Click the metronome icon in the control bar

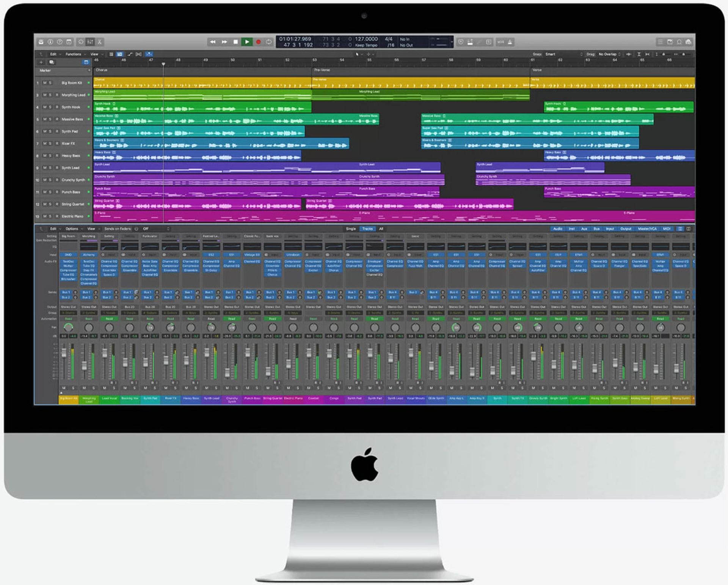[x=510, y=42]
